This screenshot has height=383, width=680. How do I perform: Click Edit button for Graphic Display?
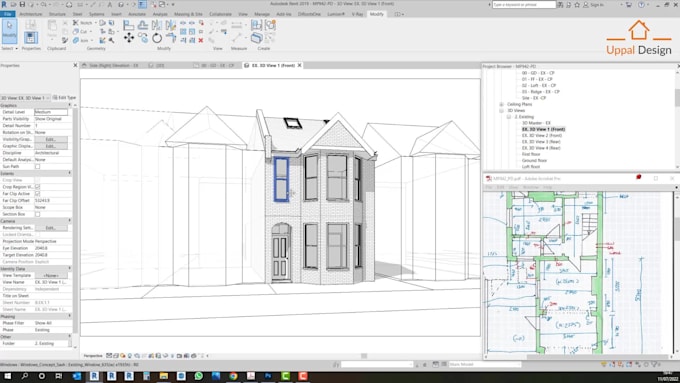pos(51,146)
